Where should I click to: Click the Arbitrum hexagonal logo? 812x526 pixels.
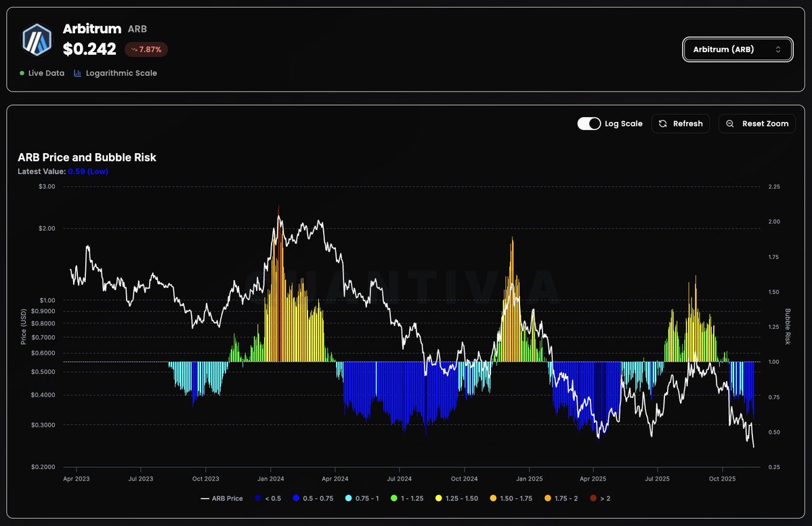(37, 39)
